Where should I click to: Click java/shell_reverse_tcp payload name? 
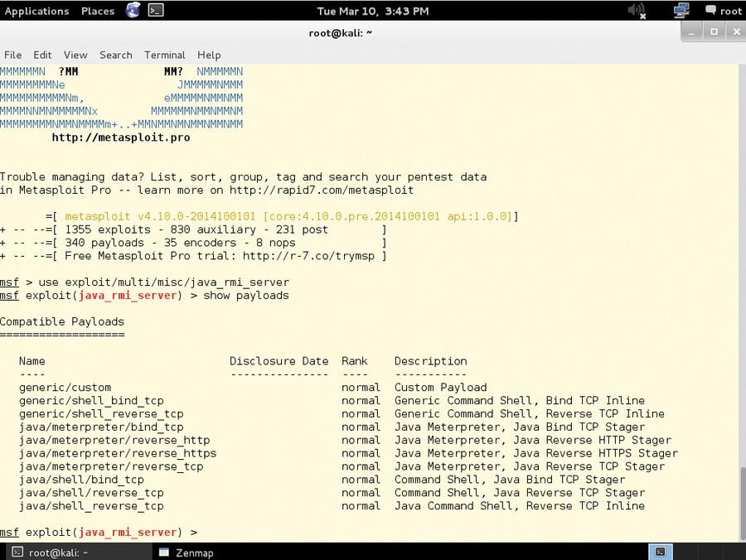[91, 506]
